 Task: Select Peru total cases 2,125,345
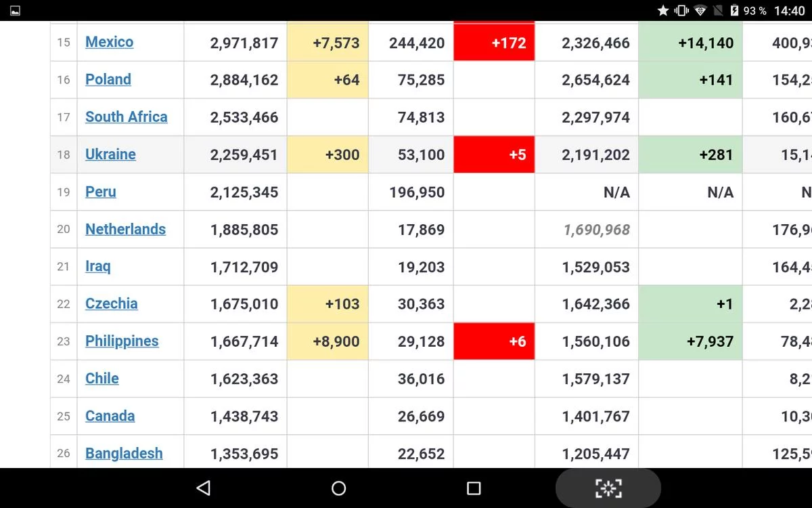(244, 192)
